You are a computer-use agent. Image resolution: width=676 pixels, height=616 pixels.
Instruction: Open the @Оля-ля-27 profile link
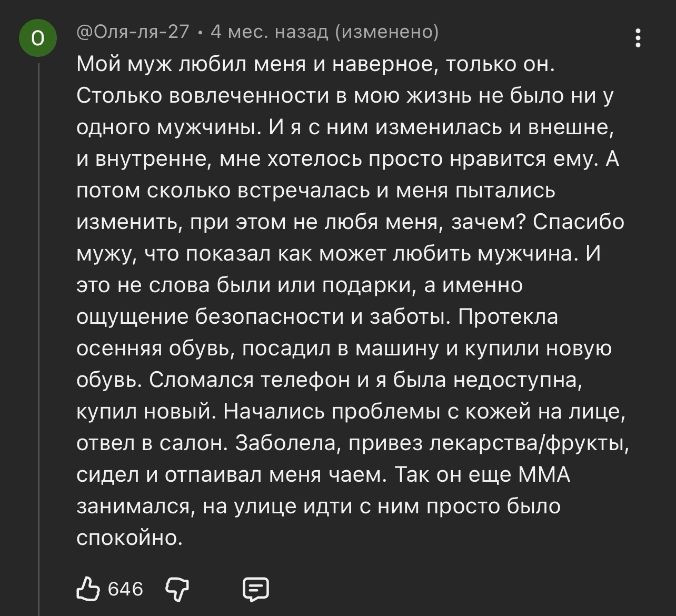[x=133, y=33]
